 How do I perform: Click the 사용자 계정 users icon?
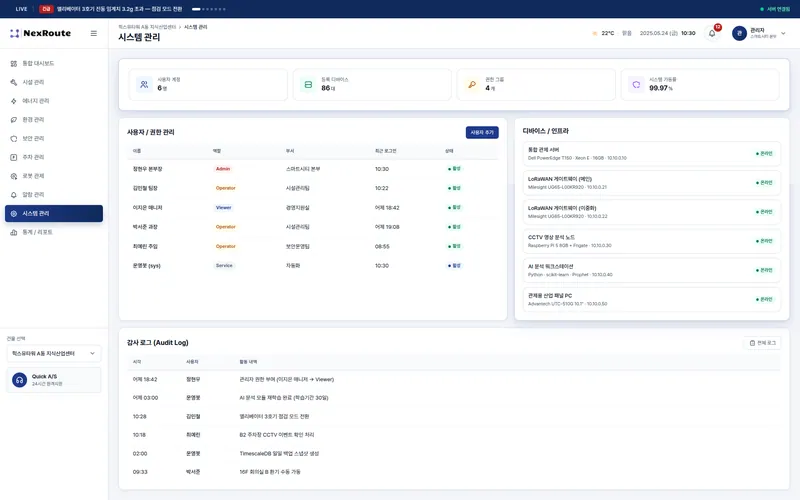pos(144,85)
